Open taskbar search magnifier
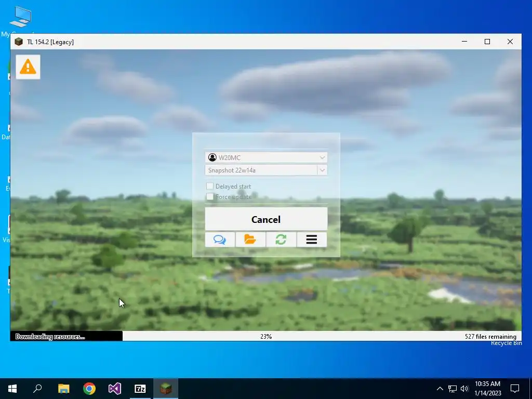The height and width of the screenshot is (399, 532). [37, 389]
